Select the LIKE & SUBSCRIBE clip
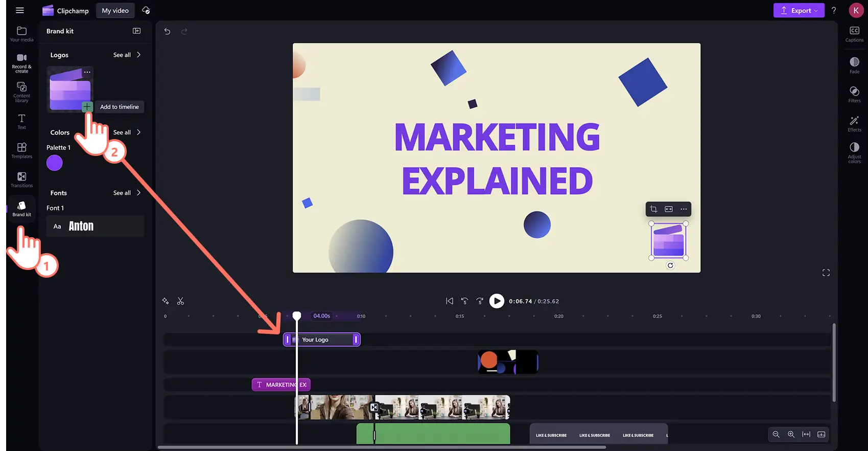The width and height of the screenshot is (868, 451). click(599, 434)
